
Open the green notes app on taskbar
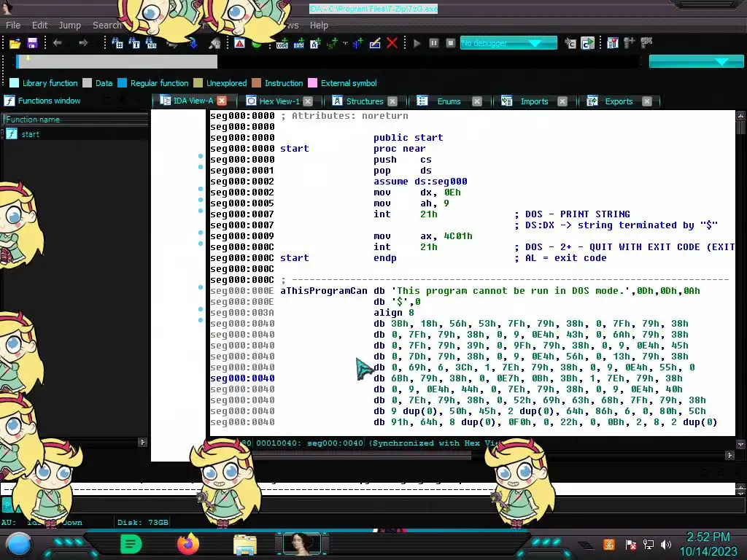[131, 544]
